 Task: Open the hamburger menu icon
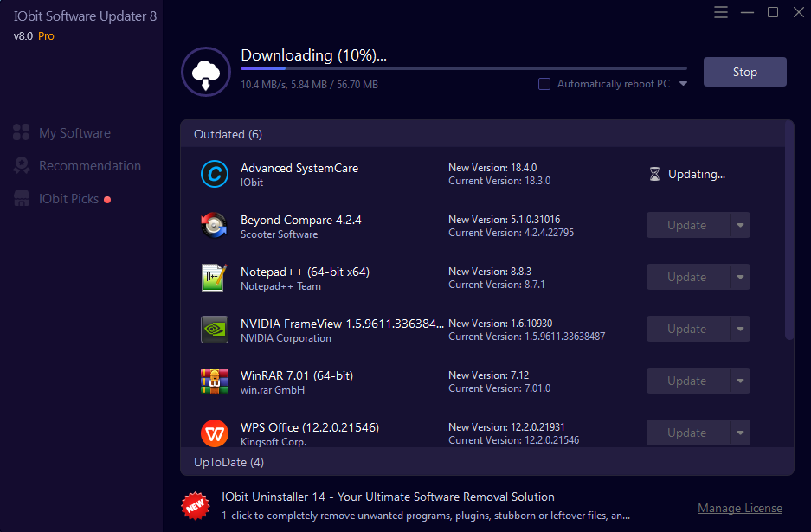pos(721,12)
